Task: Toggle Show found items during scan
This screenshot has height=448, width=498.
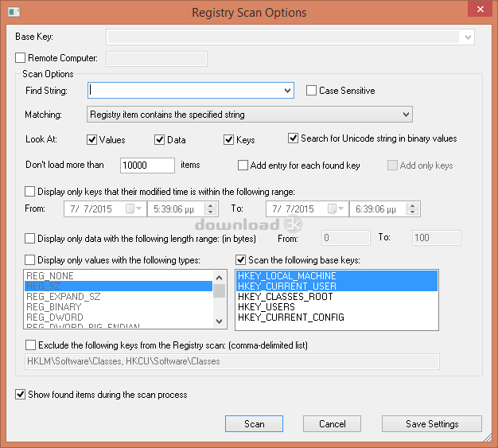Action: tap(21, 395)
